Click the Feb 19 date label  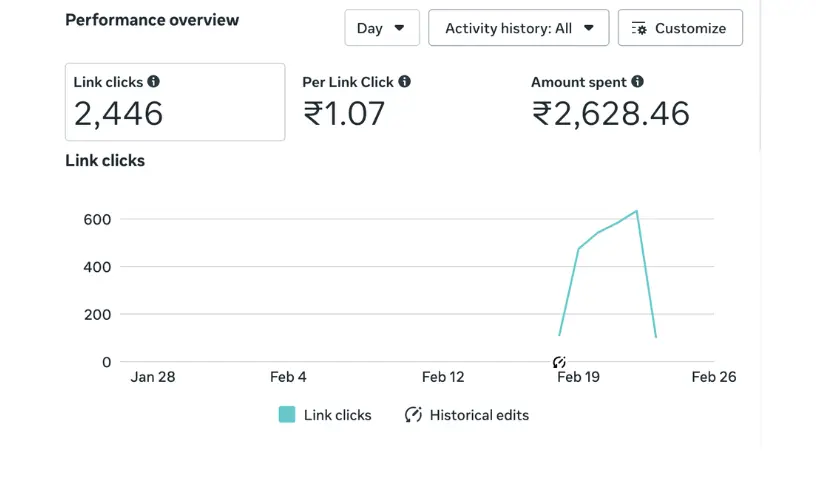(x=578, y=377)
